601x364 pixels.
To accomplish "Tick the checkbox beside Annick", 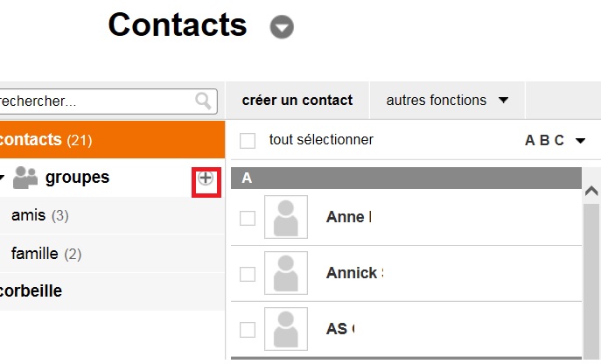I will pos(248,274).
